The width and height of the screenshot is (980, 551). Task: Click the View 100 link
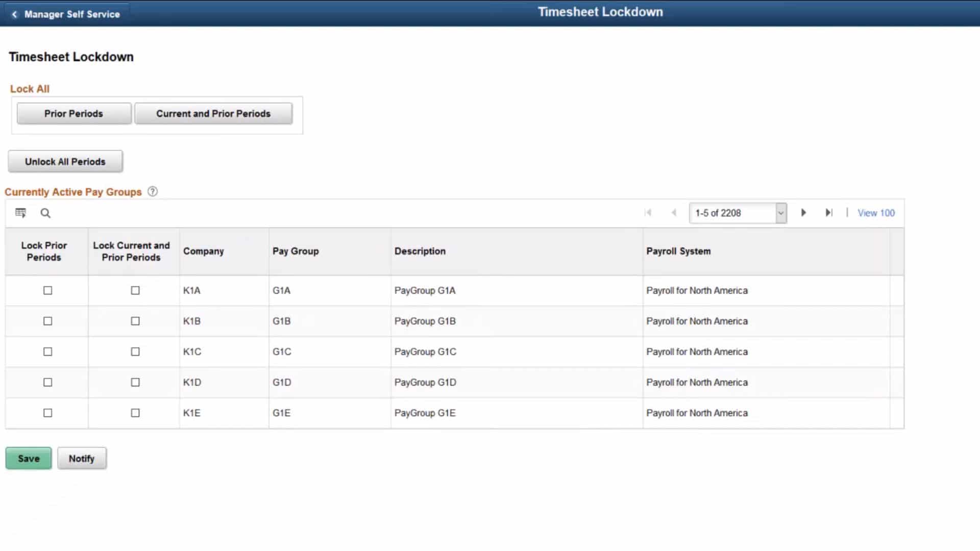click(876, 213)
